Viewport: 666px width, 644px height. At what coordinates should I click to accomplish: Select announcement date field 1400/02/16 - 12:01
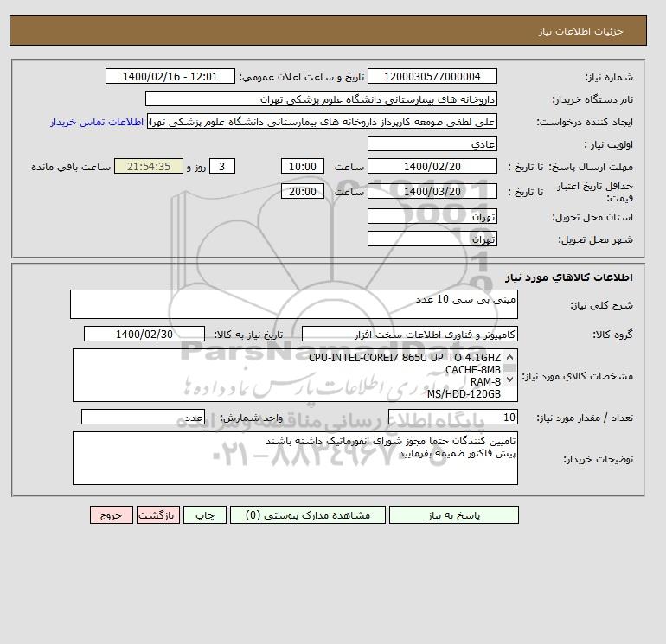pos(170,76)
